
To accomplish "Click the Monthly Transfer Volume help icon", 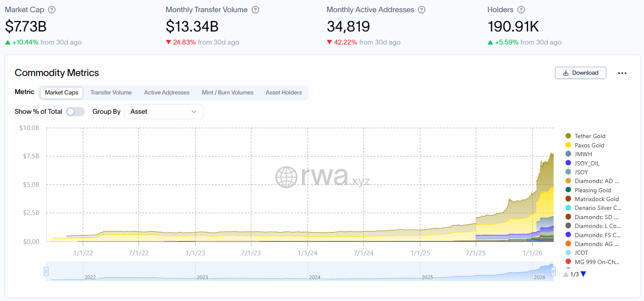I will 255,10.
